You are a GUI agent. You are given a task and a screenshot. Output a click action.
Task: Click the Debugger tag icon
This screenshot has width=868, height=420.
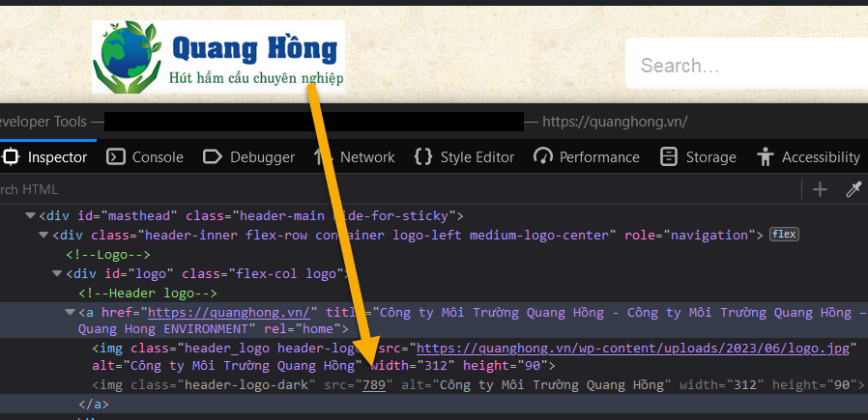point(213,157)
